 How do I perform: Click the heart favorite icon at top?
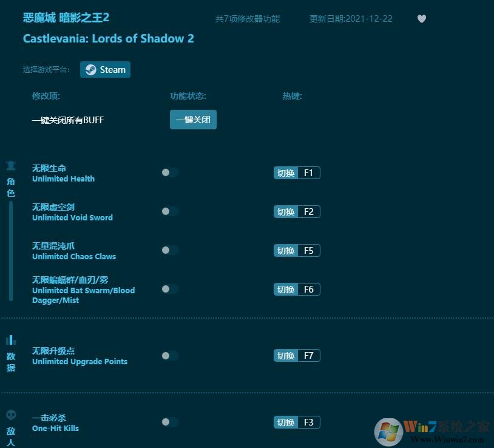pyautogui.click(x=421, y=19)
